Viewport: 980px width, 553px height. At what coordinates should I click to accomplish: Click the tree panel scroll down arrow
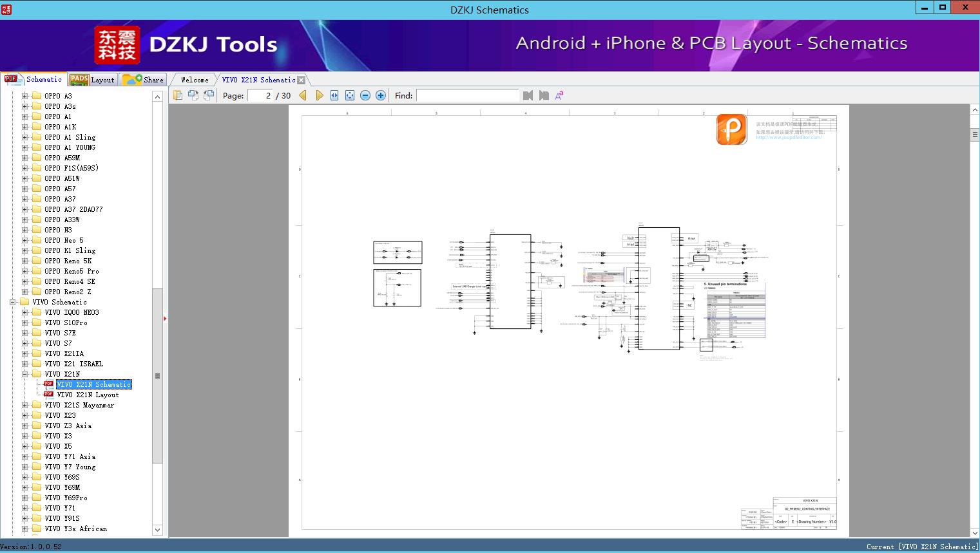[x=157, y=530]
